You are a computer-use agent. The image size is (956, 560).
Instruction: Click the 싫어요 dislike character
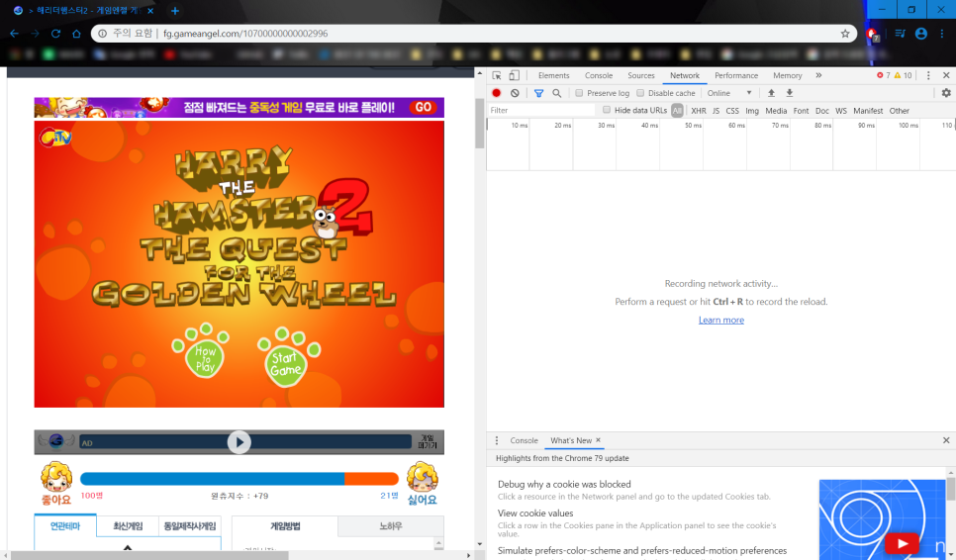423,485
